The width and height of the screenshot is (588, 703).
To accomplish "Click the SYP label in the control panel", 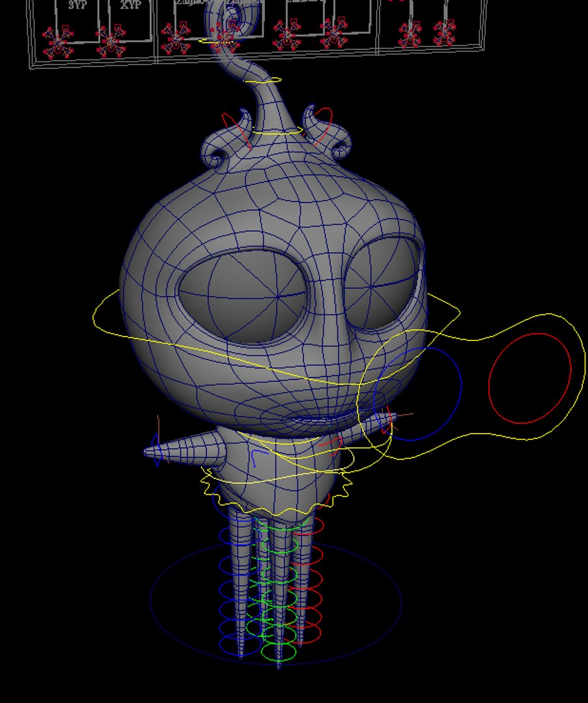I will tap(77, 5).
